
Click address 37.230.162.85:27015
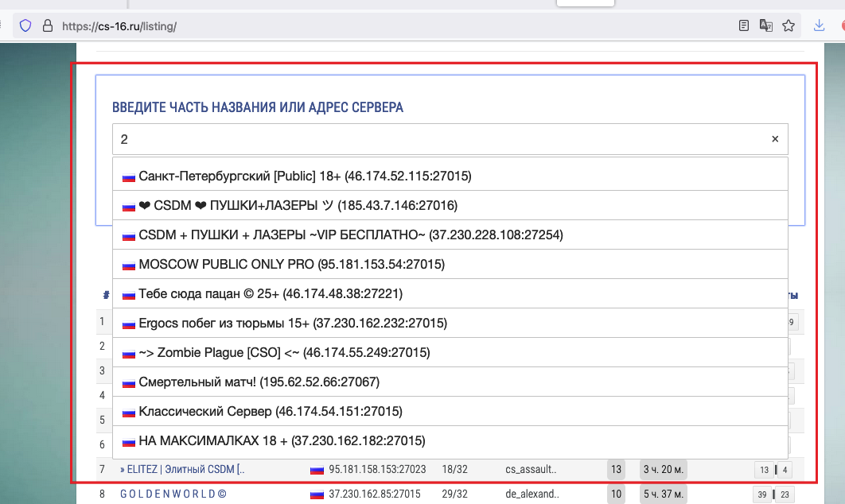(x=375, y=494)
